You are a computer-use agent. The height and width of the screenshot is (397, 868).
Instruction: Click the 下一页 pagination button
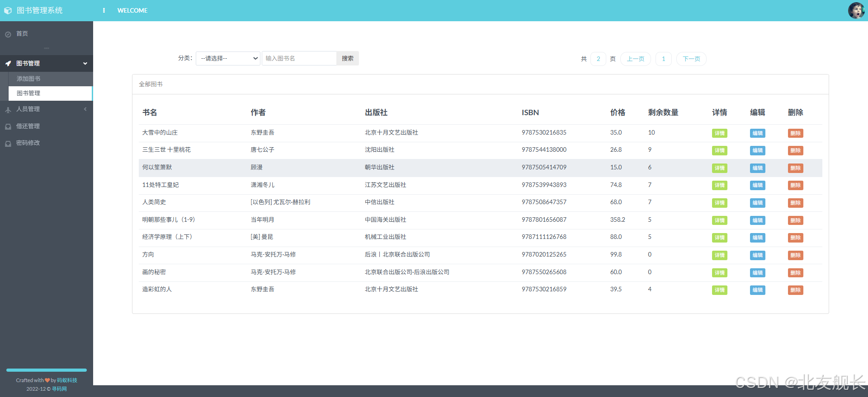point(691,59)
